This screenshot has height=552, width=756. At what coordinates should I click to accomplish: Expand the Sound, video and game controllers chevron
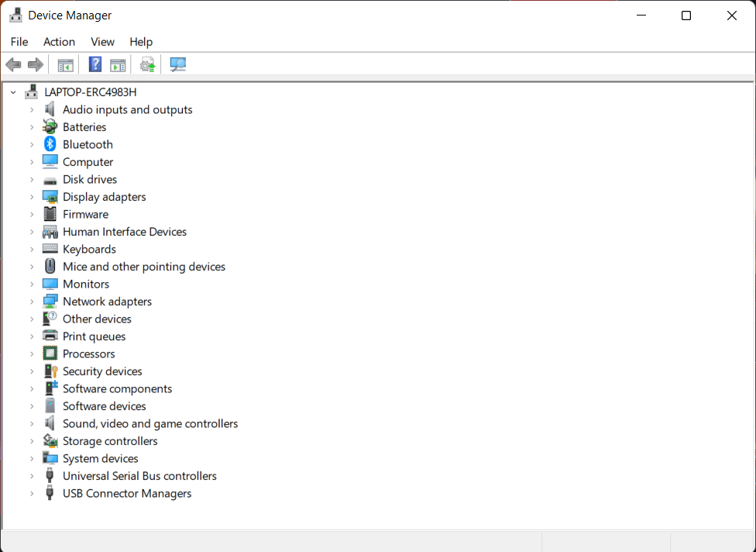tap(32, 423)
